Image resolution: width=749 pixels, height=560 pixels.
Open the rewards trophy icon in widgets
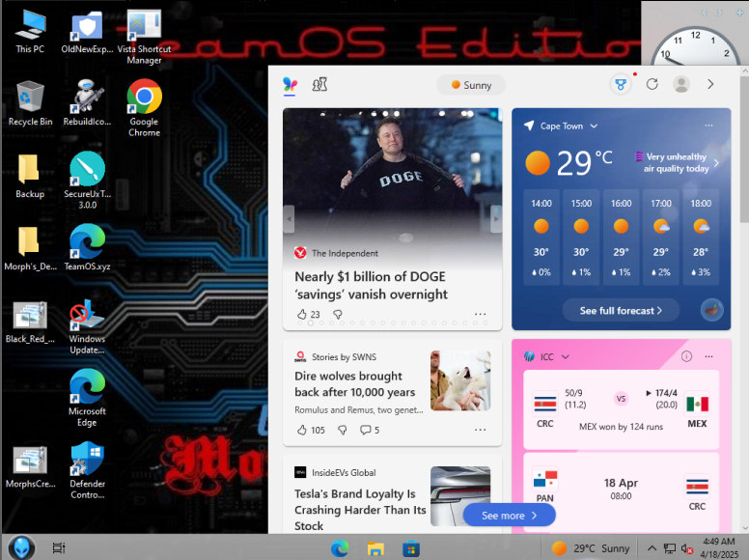(621, 85)
